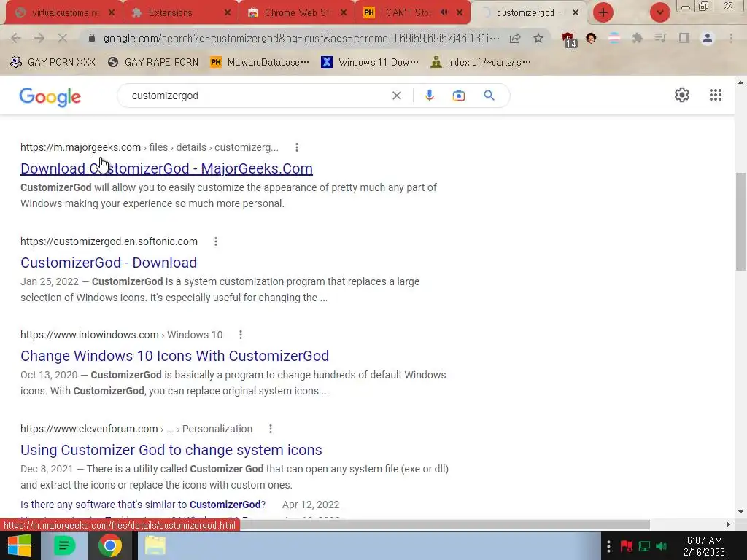Switch to the virtualcustoms tab

pos(64,12)
